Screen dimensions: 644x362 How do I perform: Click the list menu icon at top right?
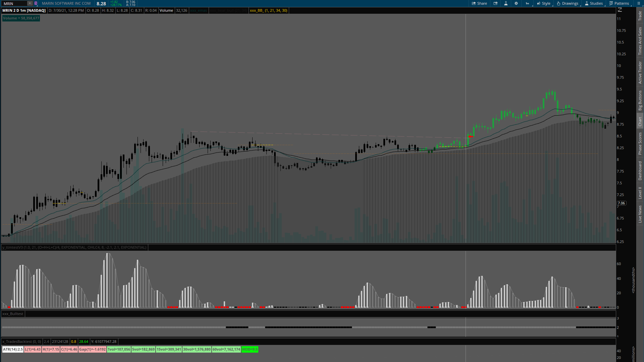click(x=638, y=3)
